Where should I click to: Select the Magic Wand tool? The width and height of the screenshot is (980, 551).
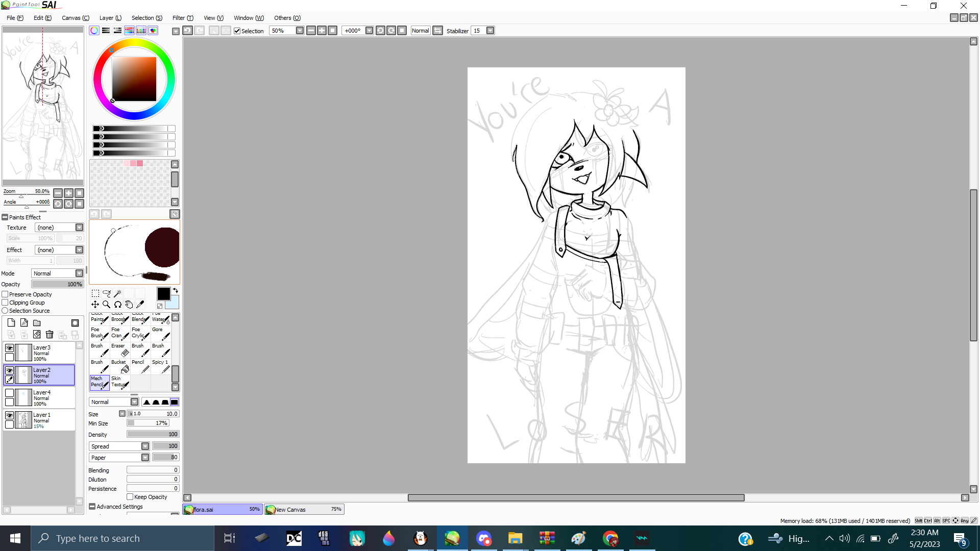(x=117, y=293)
